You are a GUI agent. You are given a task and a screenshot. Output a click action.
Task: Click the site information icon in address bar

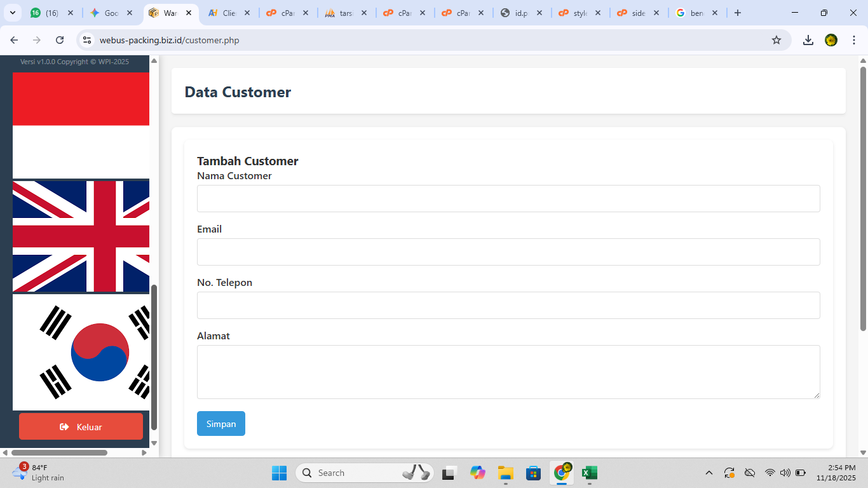[87, 40]
